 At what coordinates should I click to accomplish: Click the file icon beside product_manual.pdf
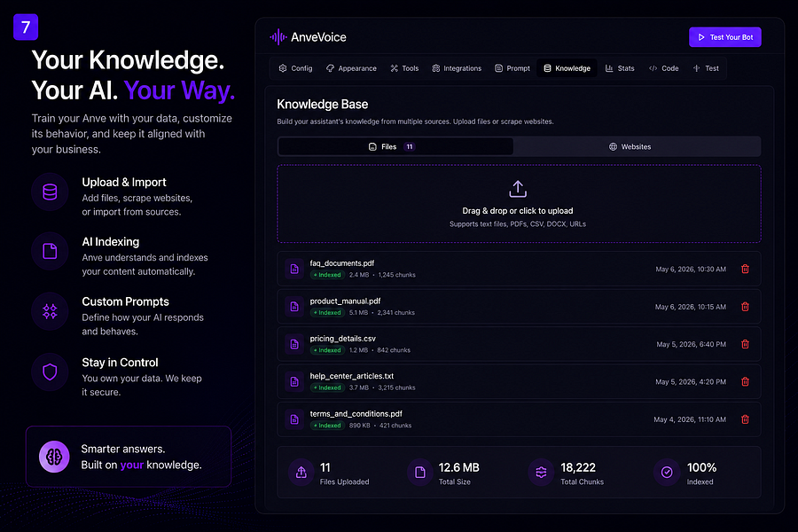(294, 307)
